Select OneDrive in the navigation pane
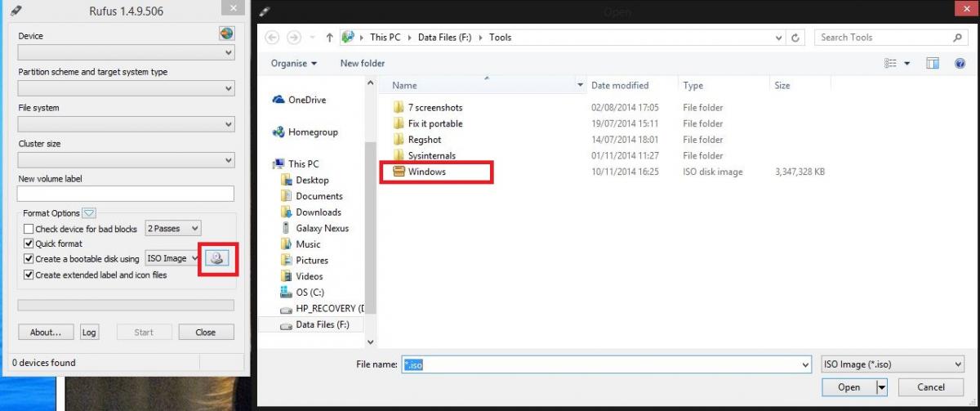Image resolution: width=980 pixels, height=411 pixels. coord(299,100)
